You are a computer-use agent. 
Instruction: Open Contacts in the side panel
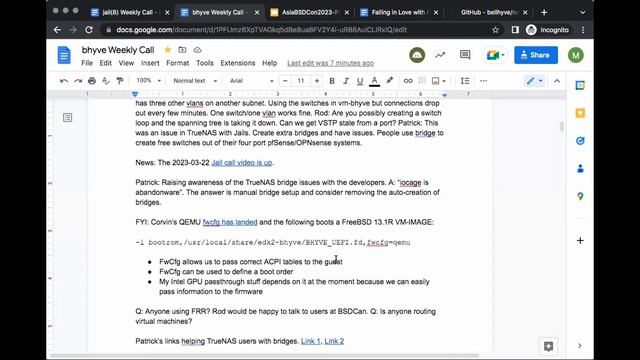[580, 169]
